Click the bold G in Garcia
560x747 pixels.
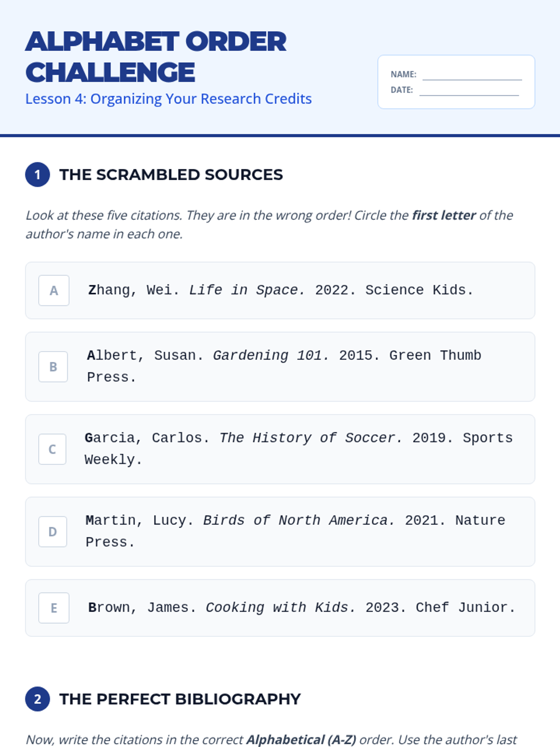pos(89,438)
